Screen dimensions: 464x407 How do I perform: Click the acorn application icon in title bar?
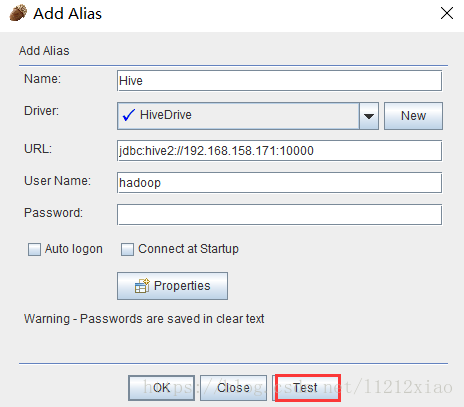point(18,13)
